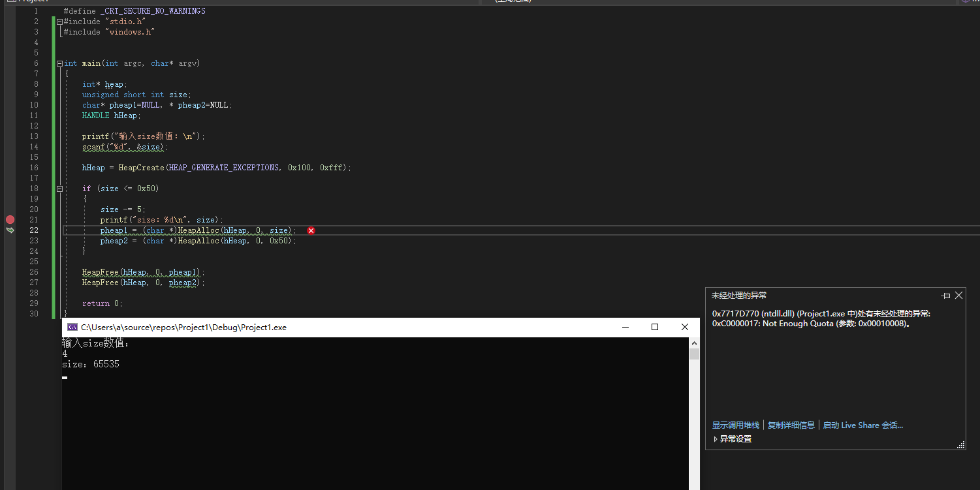The image size is (980, 490).
Task: Click the Not Enough Quota exception message
Action: [x=821, y=319]
